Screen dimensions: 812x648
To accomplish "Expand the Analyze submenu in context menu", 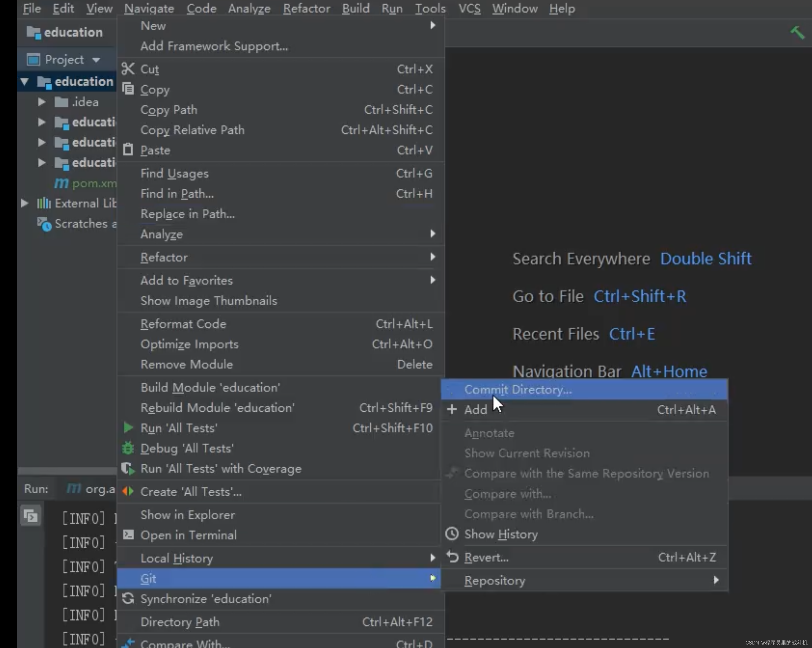I will click(x=433, y=234).
